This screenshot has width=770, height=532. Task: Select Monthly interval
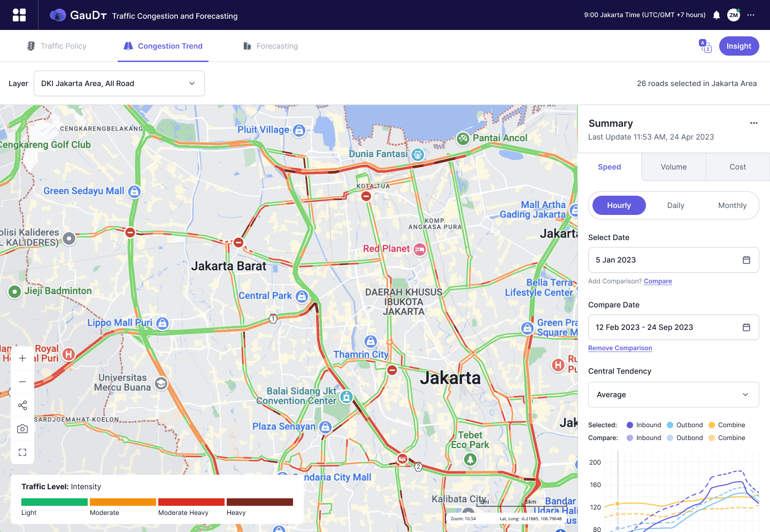(x=732, y=205)
